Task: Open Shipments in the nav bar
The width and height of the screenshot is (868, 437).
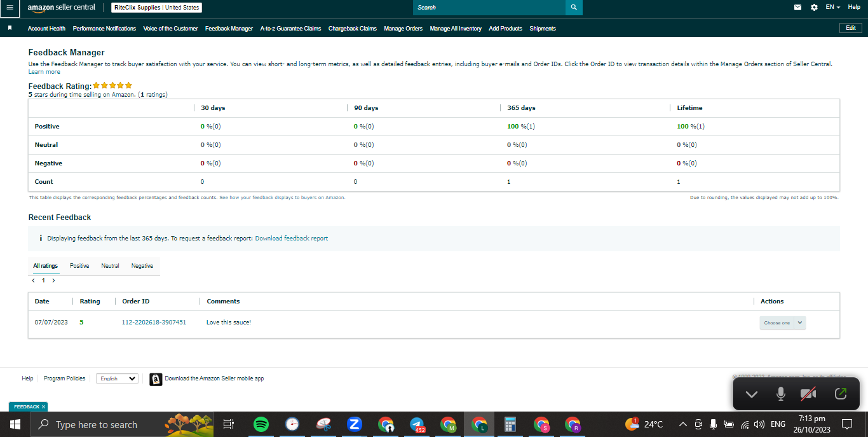Action: (x=543, y=29)
